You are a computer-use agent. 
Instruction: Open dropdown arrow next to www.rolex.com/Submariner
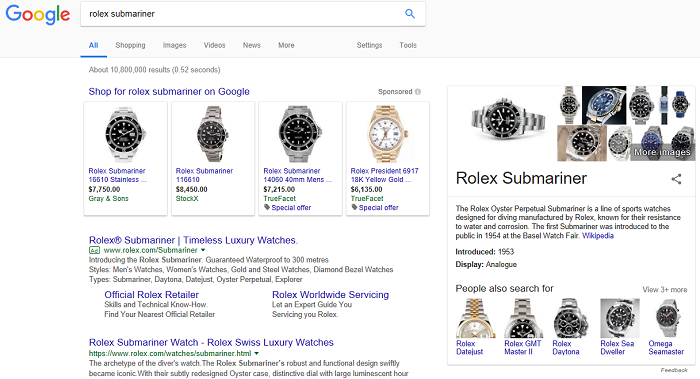(203, 250)
